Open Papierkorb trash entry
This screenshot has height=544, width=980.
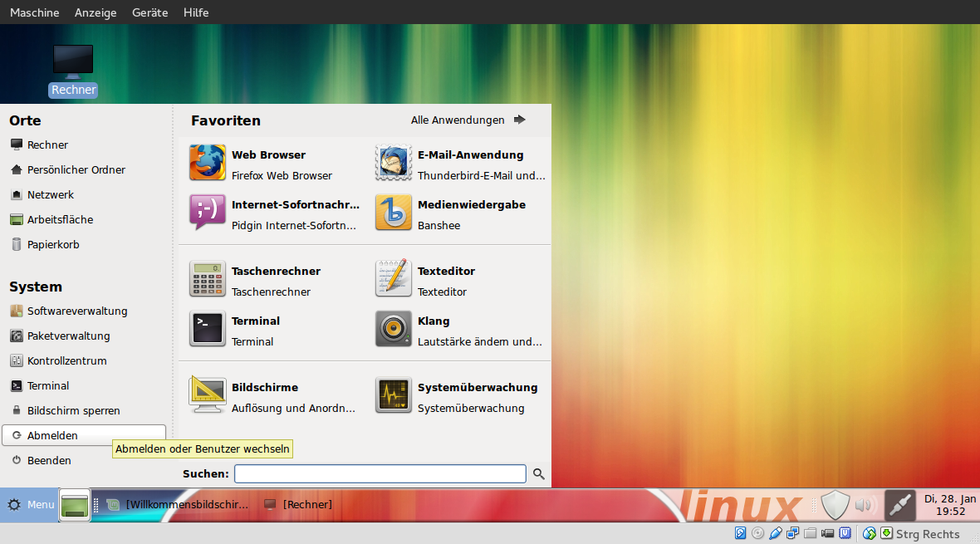click(85, 244)
